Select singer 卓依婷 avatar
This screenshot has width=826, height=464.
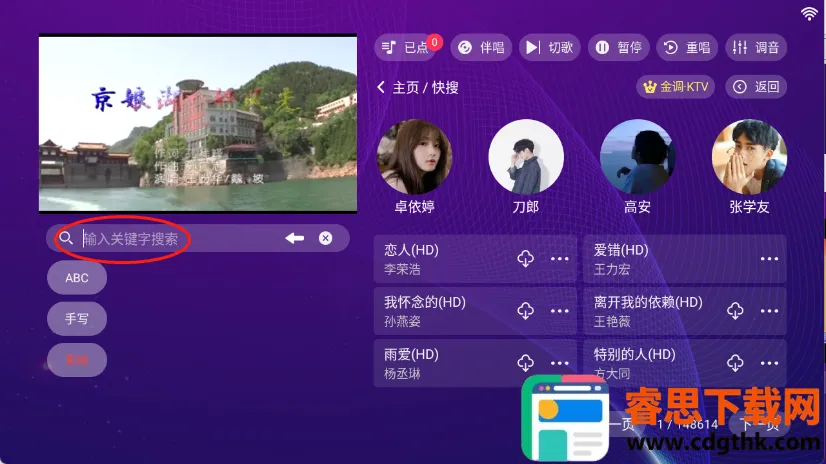414,156
